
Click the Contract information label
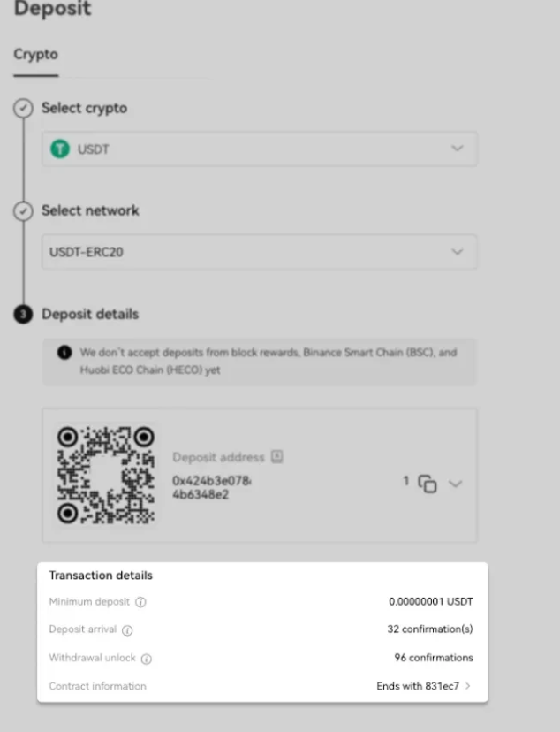(x=97, y=686)
